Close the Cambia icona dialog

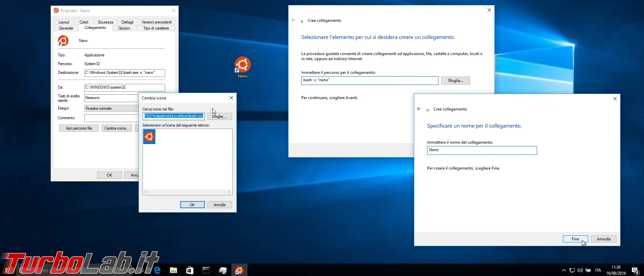pos(231,98)
